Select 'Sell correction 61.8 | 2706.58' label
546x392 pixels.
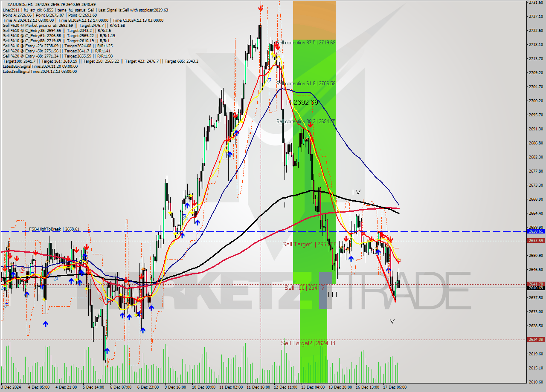306,84
